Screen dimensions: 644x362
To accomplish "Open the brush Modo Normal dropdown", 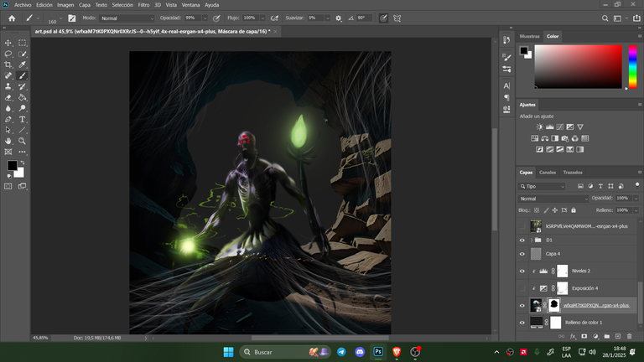I will [127, 18].
